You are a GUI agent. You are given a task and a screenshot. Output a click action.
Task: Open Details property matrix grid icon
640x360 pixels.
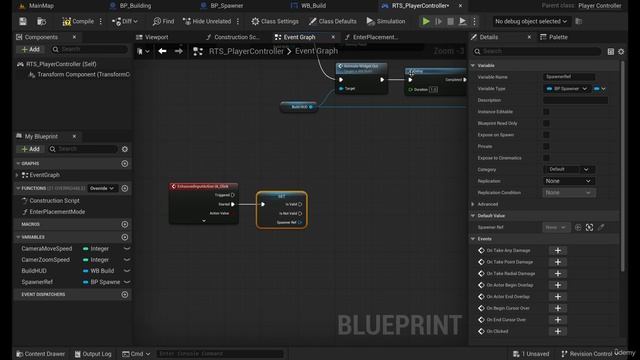[611, 51]
